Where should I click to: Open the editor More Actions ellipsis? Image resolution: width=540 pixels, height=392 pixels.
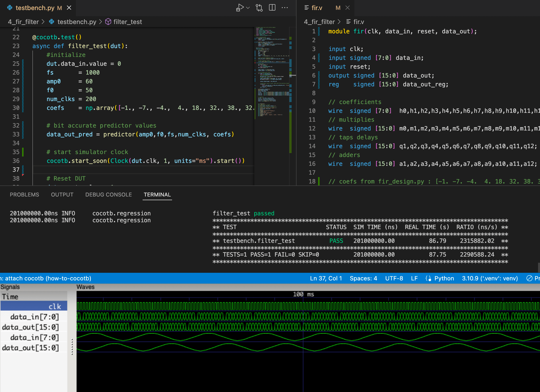tap(285, 8)
